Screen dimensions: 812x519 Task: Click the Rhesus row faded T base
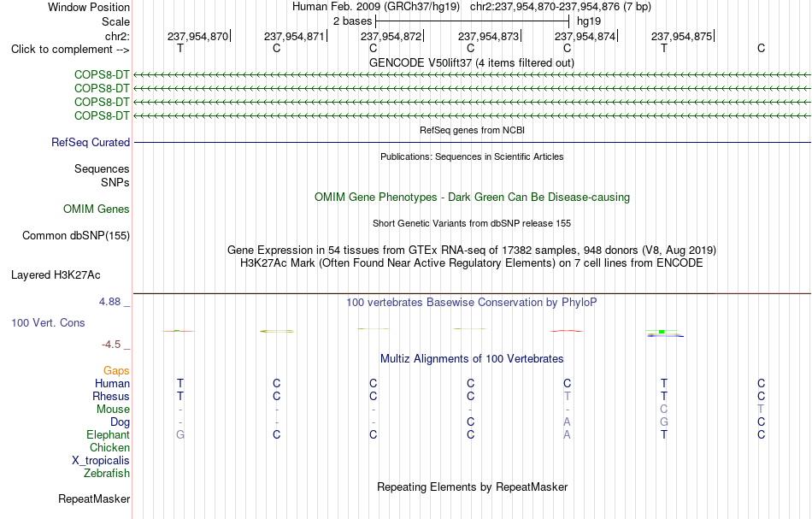pyautogui.click(x=567, y=396)
